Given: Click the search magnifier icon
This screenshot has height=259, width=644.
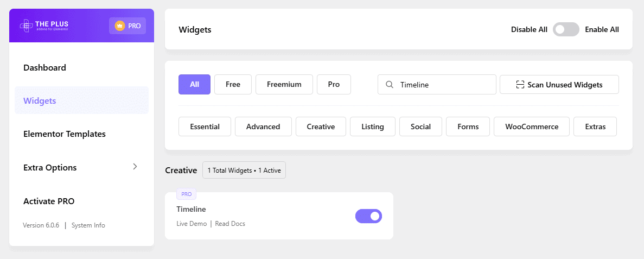Looking at the screenshot, I should (x=389, y=85).
